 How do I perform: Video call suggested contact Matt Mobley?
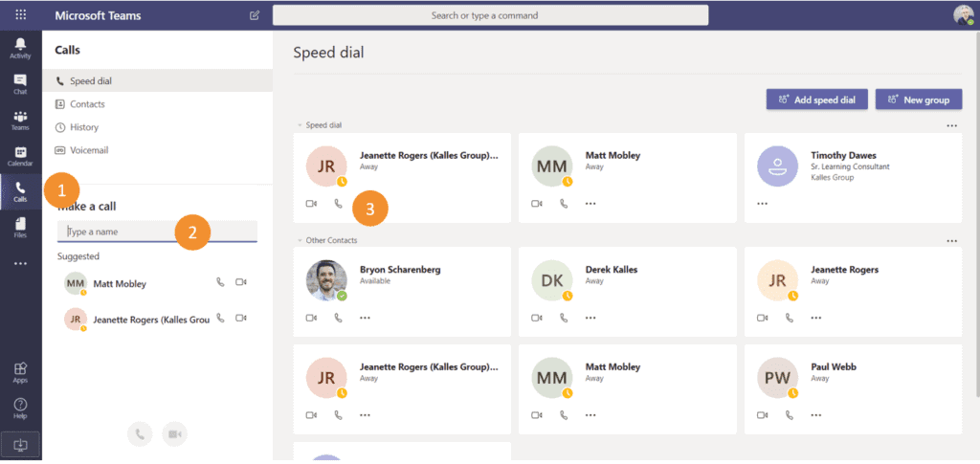240,282
